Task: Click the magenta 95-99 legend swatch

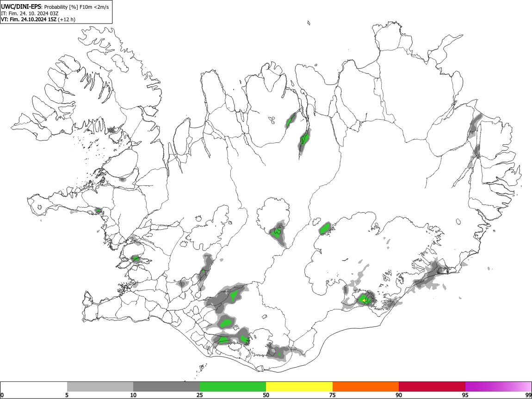Action: pyautogui.click(x=498, y=387)
